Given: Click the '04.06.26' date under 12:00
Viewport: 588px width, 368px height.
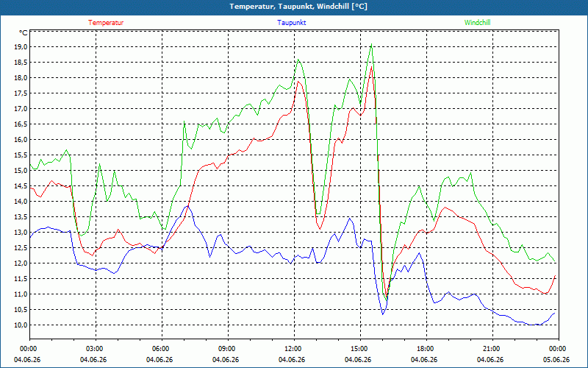Looking at the screenshot, I should 292,360.
